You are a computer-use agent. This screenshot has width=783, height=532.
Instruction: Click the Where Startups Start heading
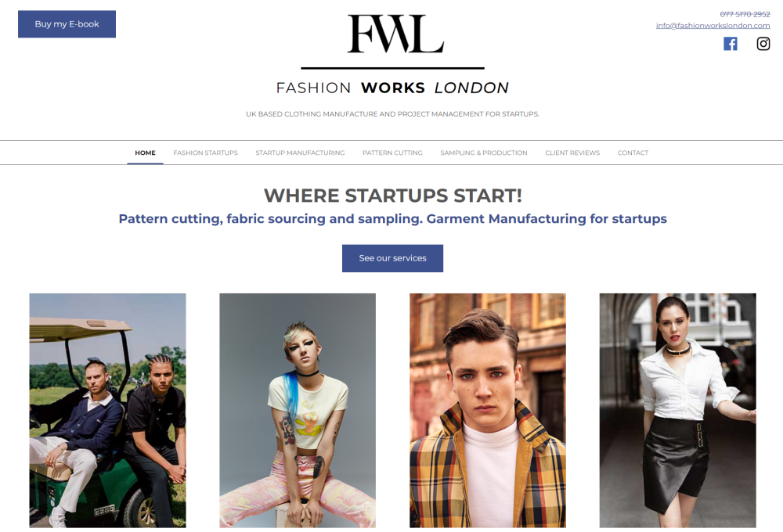[x=393, y=196]
